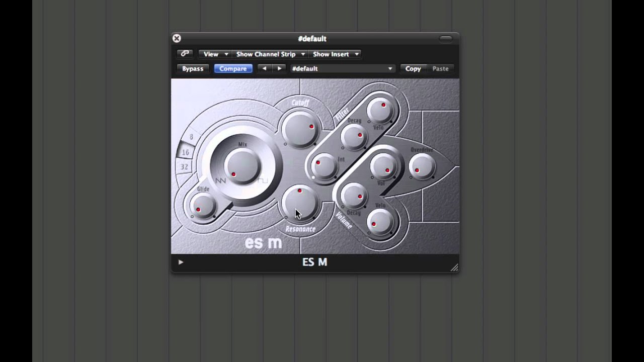Click the Overdrive knob

pyautogui.click(x=422, y=166)
